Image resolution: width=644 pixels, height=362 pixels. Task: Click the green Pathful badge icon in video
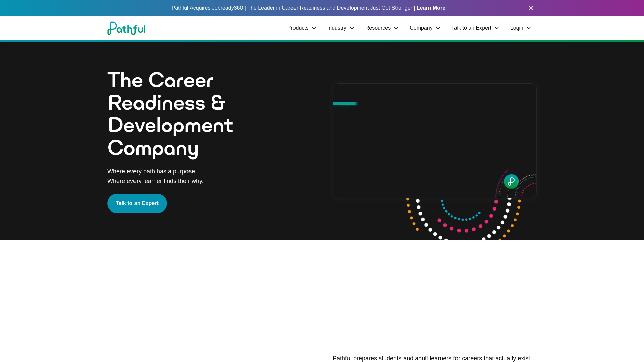click(512, 181)
